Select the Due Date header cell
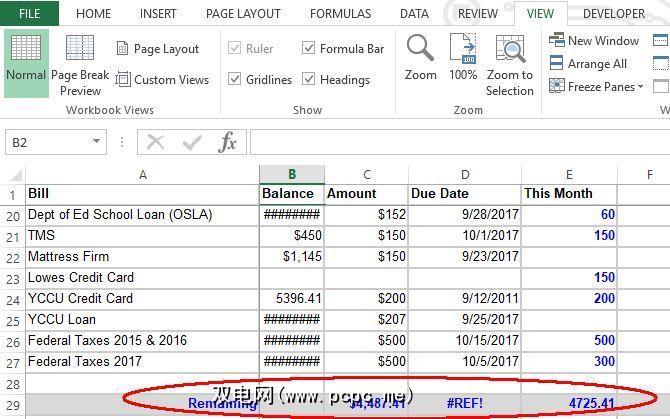This screenshot has width=670, height=419. (465, 194)
